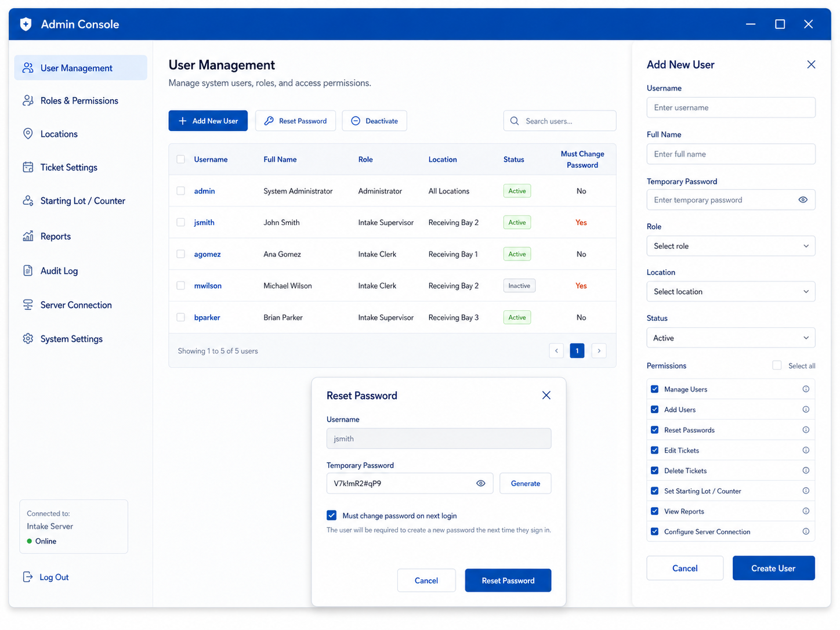Click info icon for Set Starting Lot / Counter
840x630 pixels.
806,491
